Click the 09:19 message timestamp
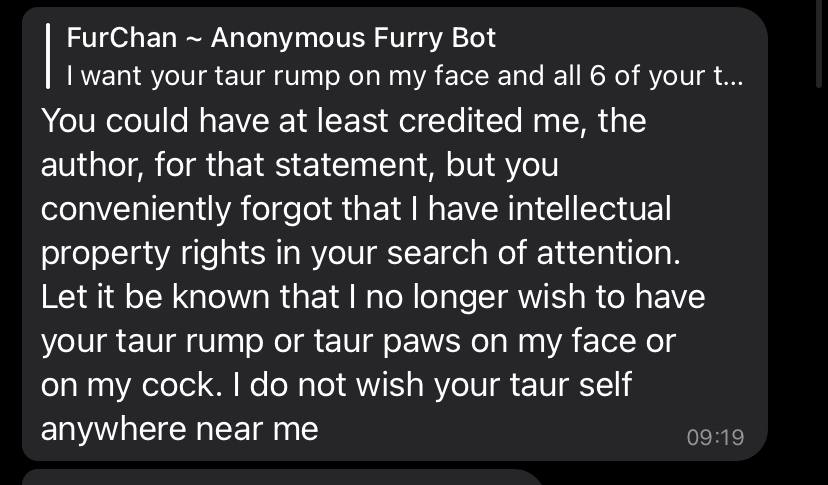Screen dimensions: 828x485 (x=716, y=437)
